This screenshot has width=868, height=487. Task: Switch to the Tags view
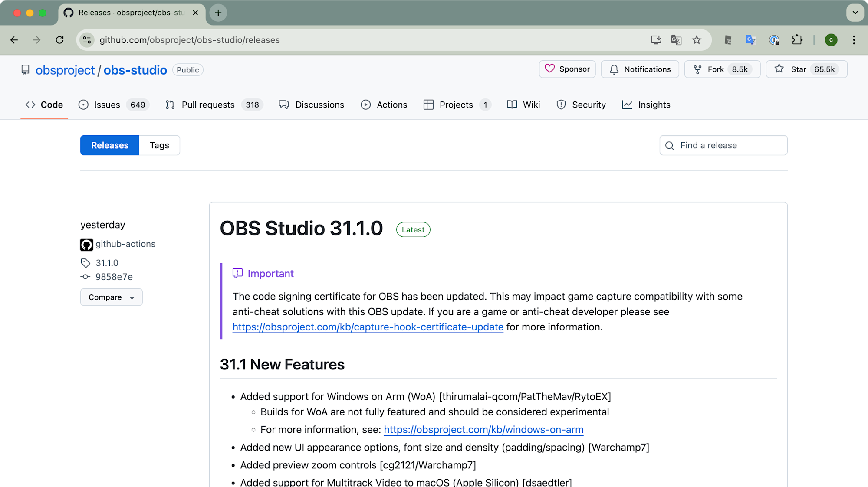[159, 145]
